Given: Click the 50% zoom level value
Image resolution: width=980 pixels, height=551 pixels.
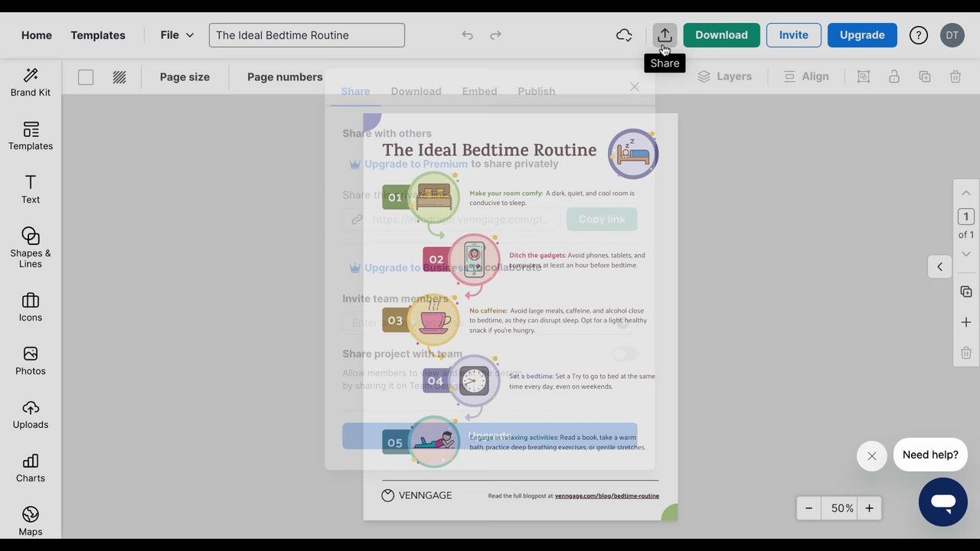Looking at the screenshot, I should tap(842, 508).
